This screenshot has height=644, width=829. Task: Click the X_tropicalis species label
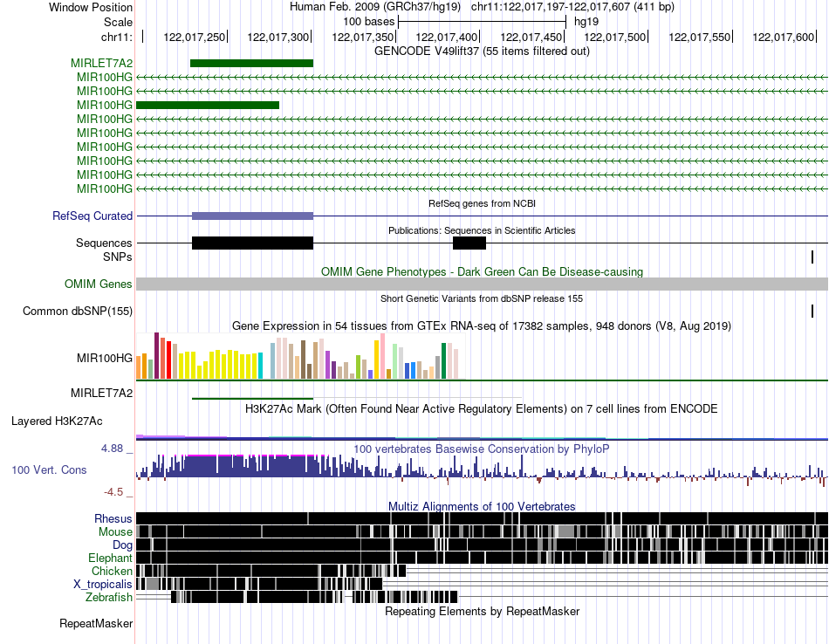pyautogui.click(x=103, y=585)
